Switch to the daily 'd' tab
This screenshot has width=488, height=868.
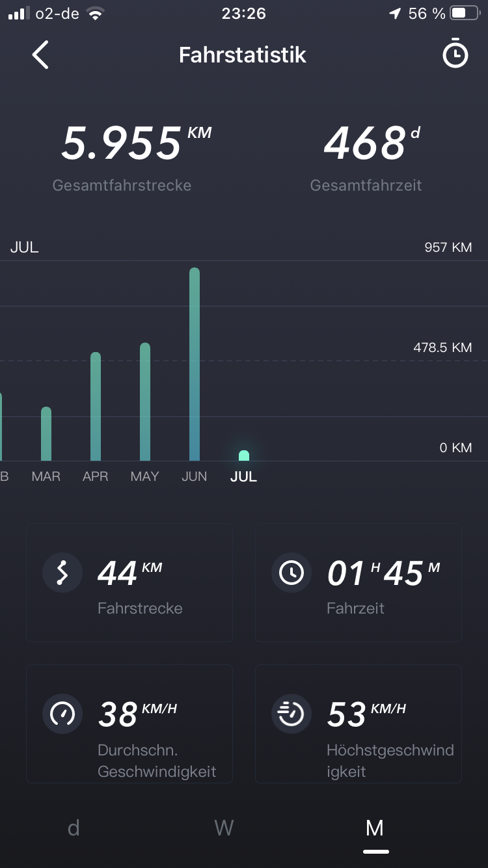74,828
